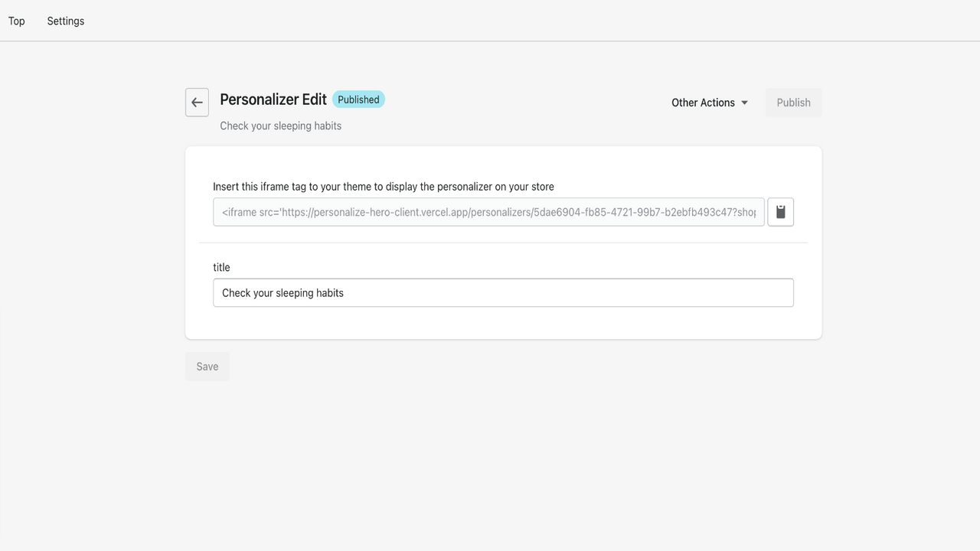Select the copy-to-clipboard icon beside the iframe field

pos(780,212)
